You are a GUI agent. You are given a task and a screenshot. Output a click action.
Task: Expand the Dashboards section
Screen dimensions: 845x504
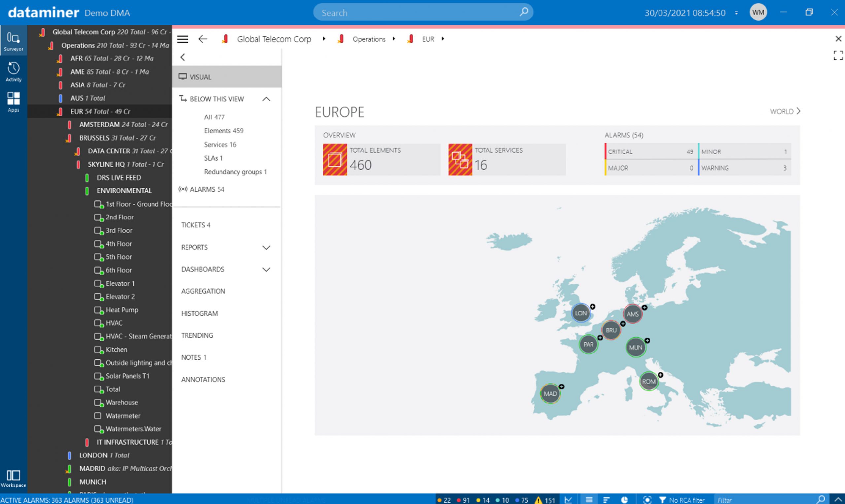(x=266, y=269)
